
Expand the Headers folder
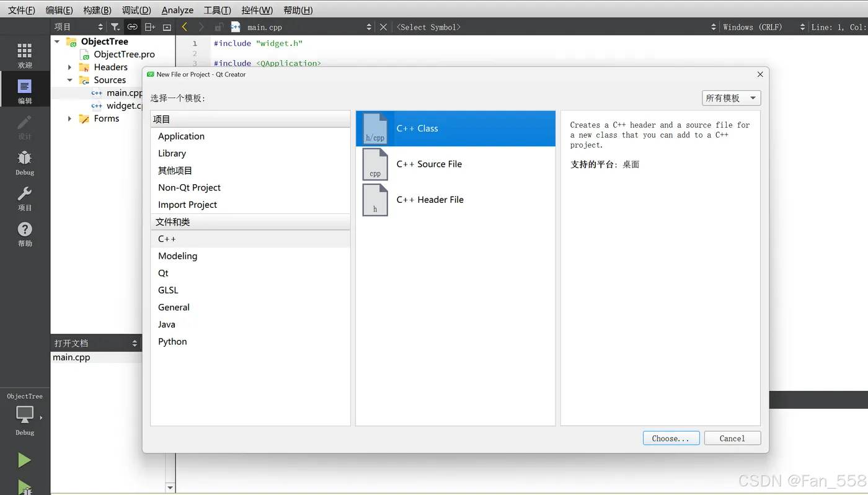click(69, 67)
